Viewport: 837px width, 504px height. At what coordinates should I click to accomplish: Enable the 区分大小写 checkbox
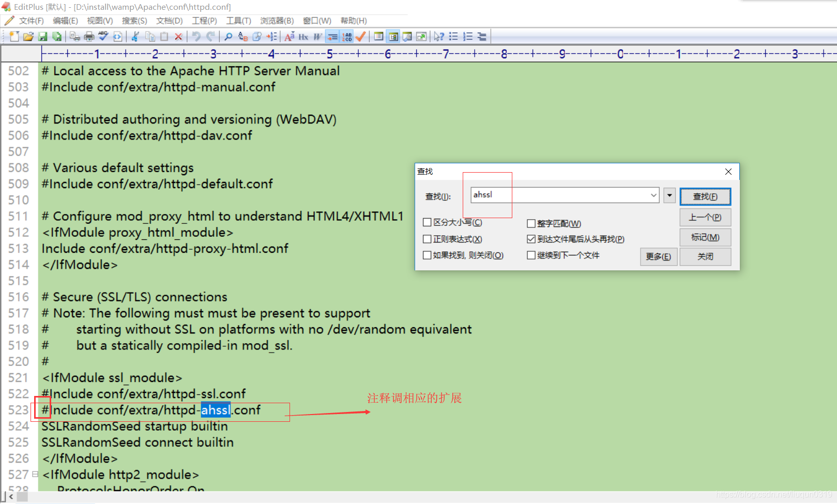pos(427,222)
